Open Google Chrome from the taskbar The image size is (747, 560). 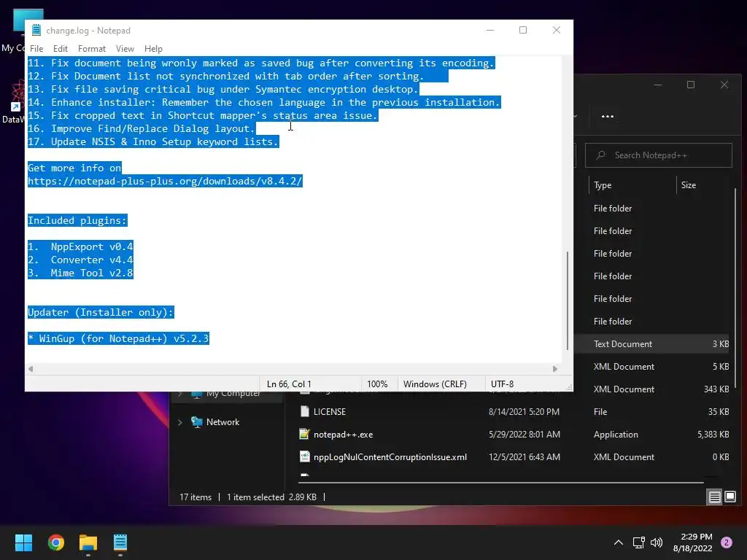click(x=55, y=542)
